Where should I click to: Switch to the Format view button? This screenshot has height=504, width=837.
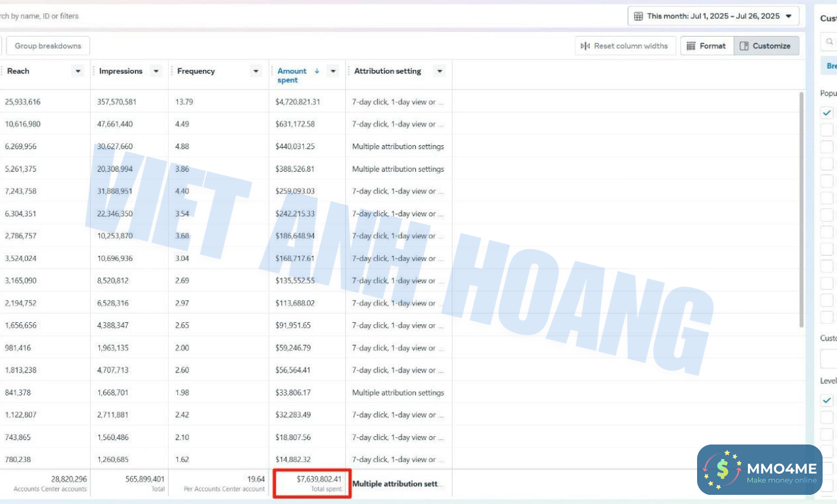point(707,46)
